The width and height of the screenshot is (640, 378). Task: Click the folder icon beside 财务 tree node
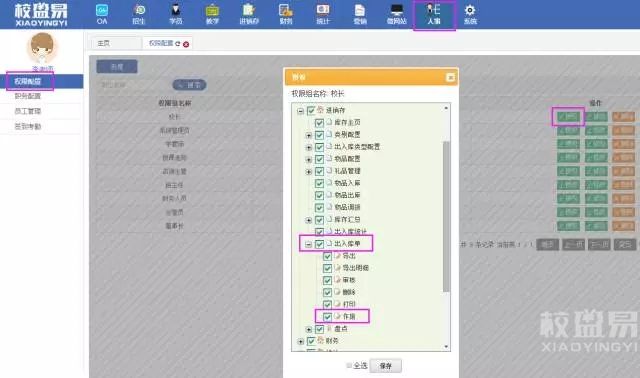tap(320, 340)
